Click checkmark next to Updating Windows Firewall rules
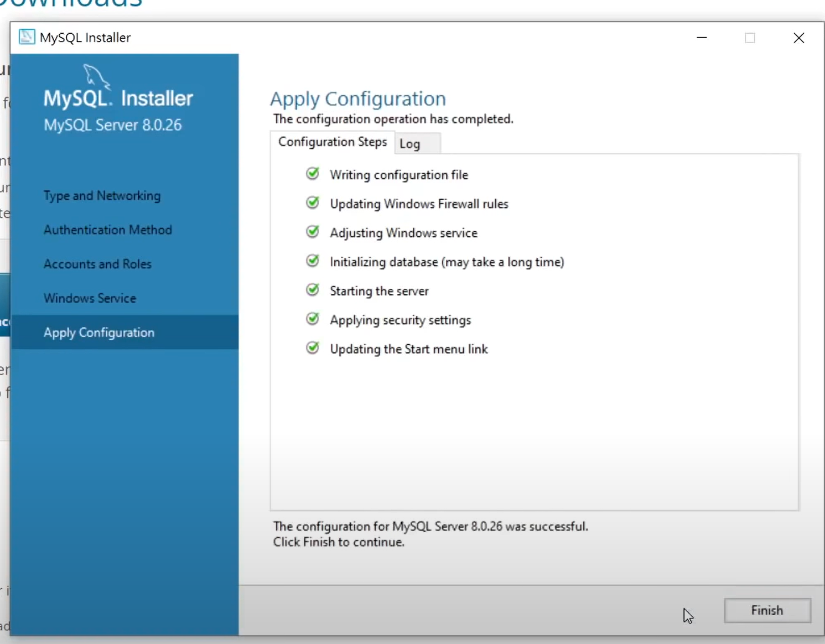The image size is (825, 644). coord(313,202)
